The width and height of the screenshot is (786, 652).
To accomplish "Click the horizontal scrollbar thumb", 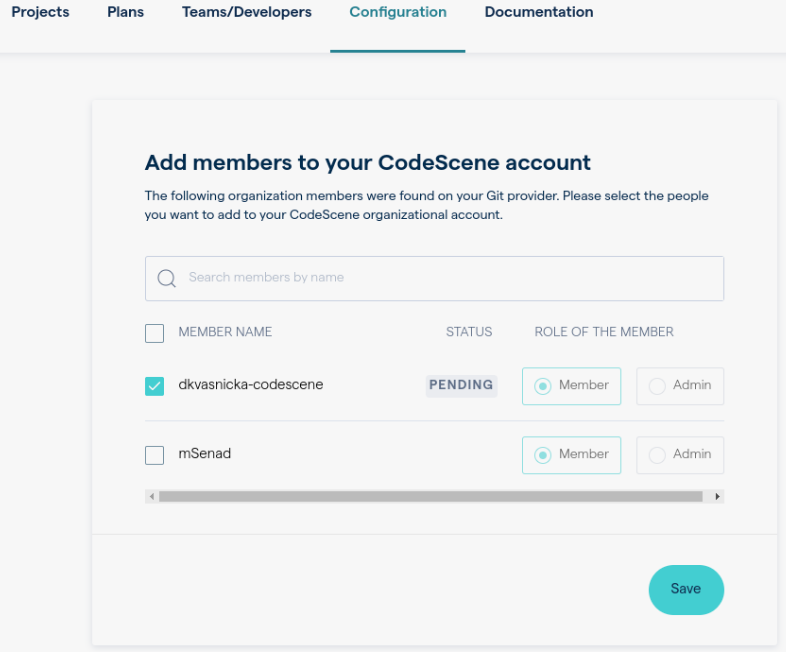I will click(x=431, y=497).
